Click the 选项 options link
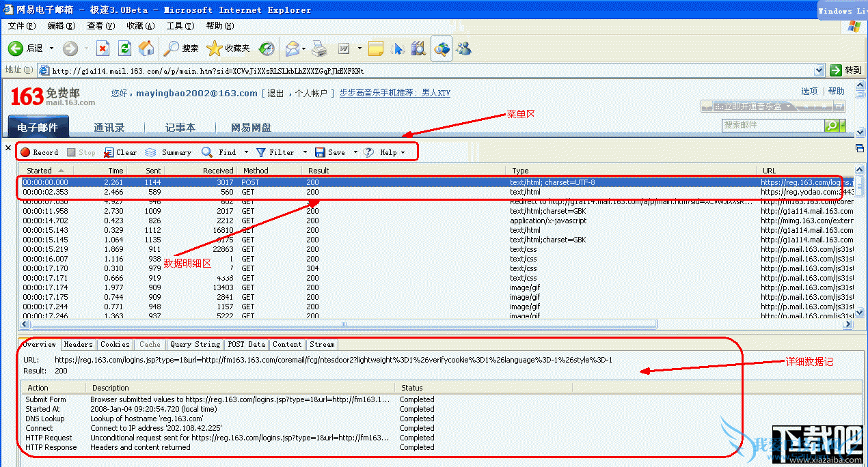The image size is (868, 467). pyautogui.click(x=809, y=91)
